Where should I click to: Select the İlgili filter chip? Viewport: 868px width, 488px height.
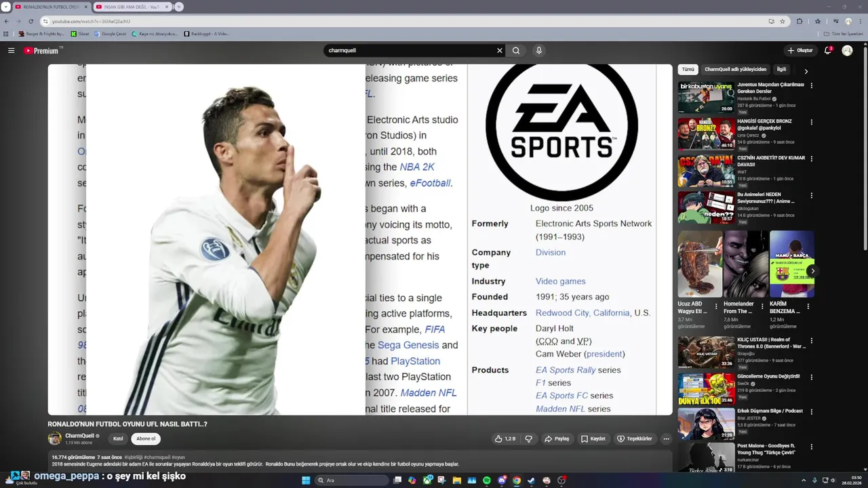(x=782, y=69)
